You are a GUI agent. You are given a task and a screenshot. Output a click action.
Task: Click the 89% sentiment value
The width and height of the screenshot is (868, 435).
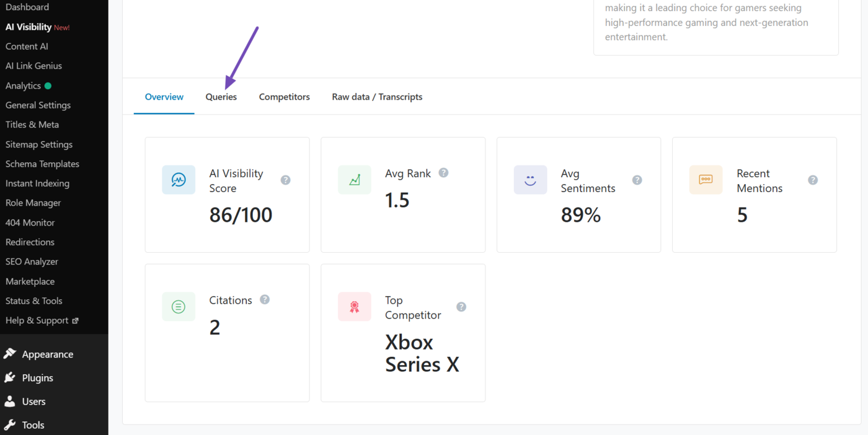tap(581, 215)
